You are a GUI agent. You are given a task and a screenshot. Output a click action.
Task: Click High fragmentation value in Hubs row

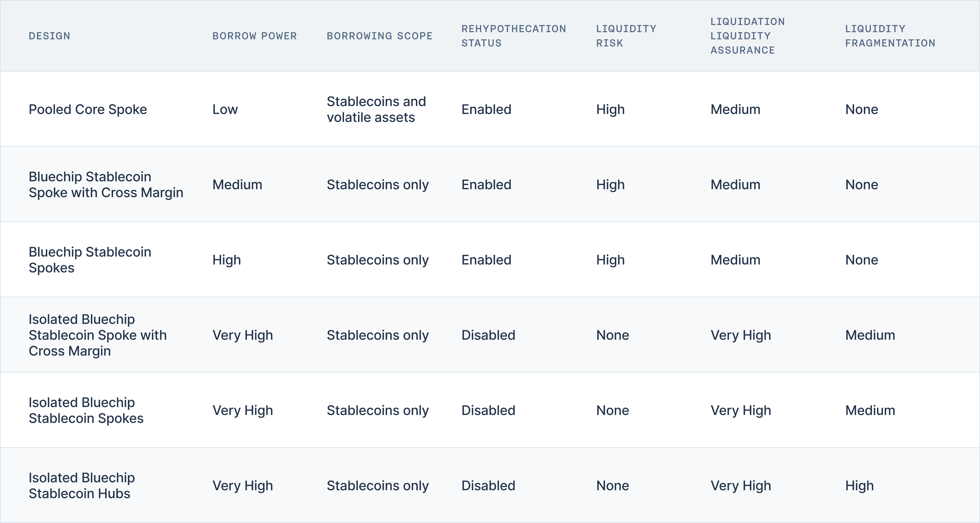859,486
